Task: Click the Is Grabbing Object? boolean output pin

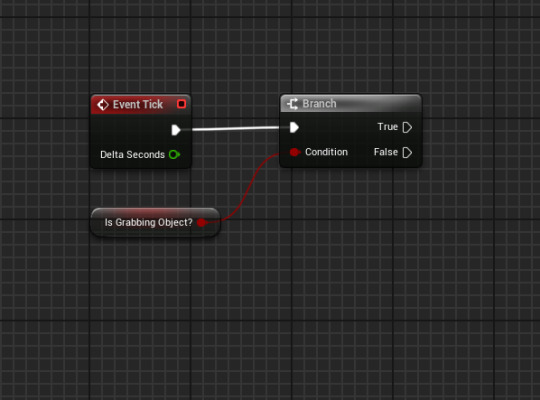Action: 202,223
